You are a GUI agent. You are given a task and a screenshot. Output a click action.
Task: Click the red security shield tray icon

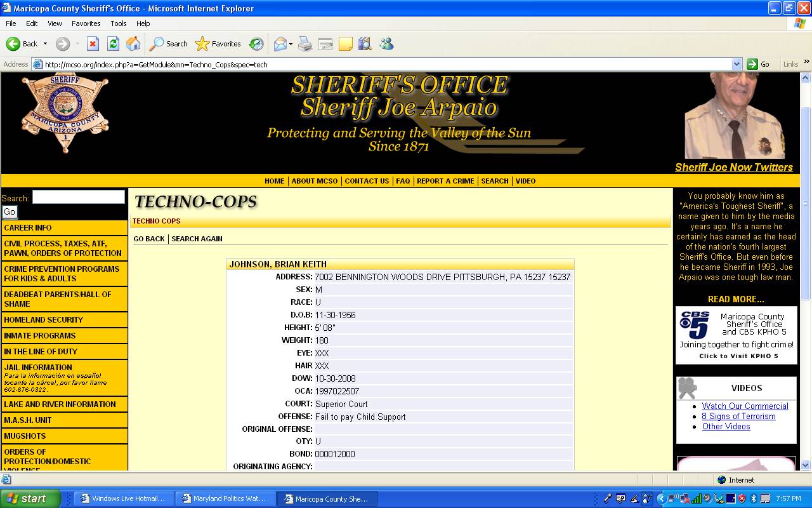pyautogui.click(x=742, y=498)
